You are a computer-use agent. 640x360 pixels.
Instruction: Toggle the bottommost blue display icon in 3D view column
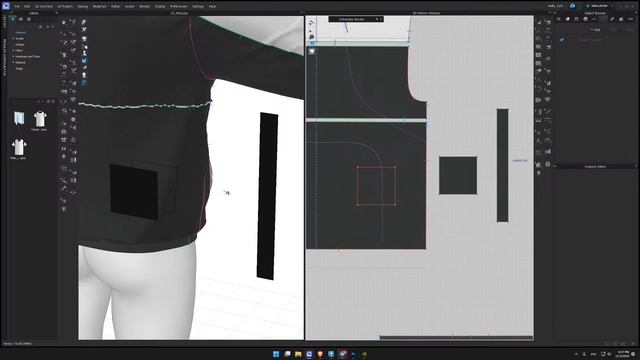84,82
